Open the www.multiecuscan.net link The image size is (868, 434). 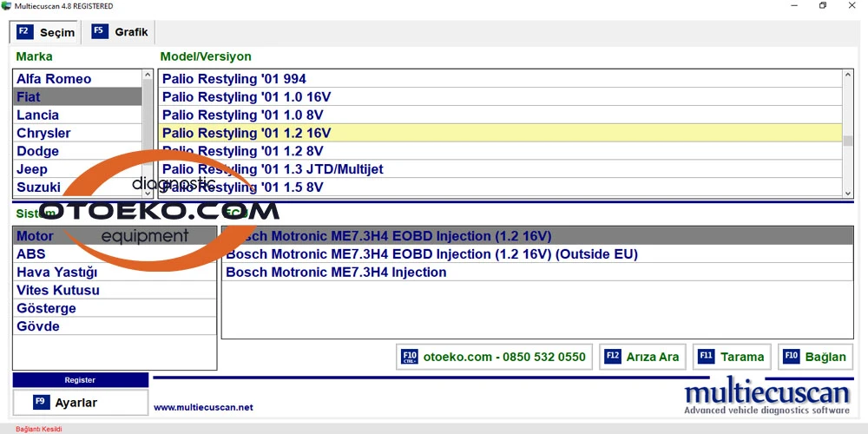pos(203,407)
